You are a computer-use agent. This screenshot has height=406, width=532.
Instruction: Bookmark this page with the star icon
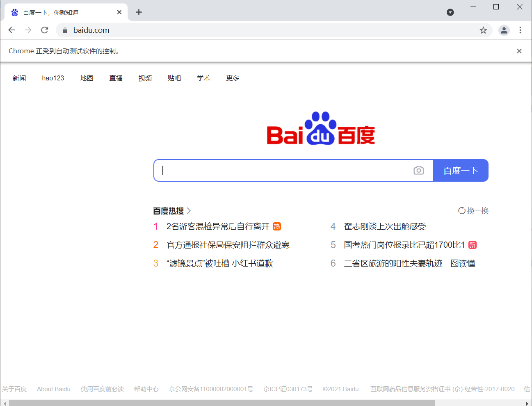tap(484, 30)
